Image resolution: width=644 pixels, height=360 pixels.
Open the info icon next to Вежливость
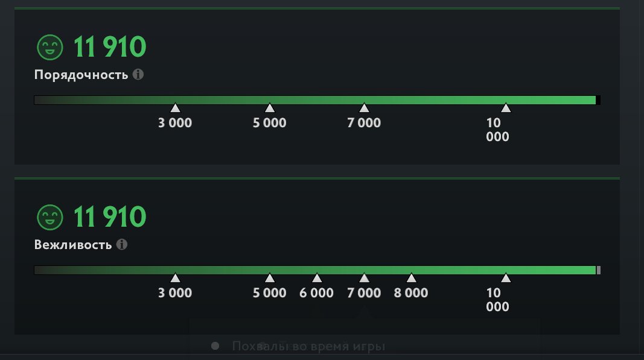click(x=121, y=245)
